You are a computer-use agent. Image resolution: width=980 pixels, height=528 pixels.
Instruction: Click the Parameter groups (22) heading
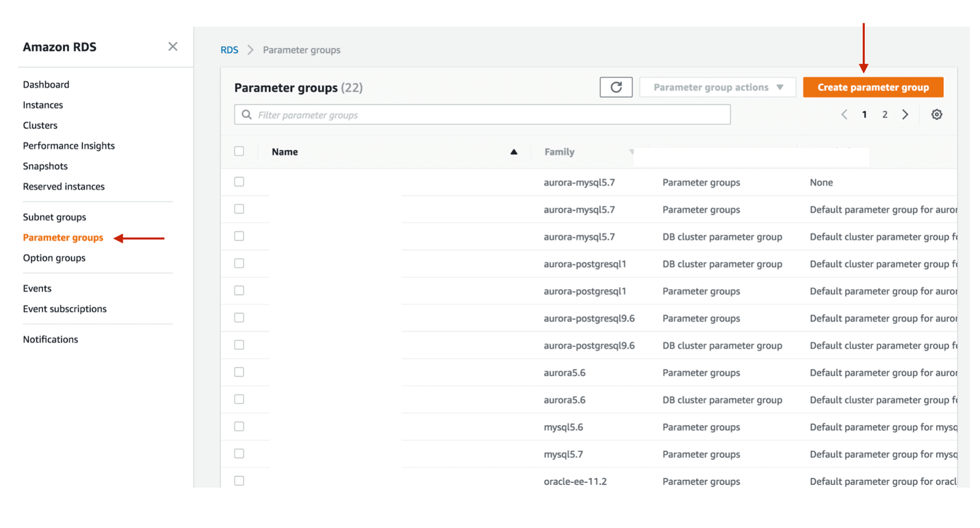pos(298,88)
